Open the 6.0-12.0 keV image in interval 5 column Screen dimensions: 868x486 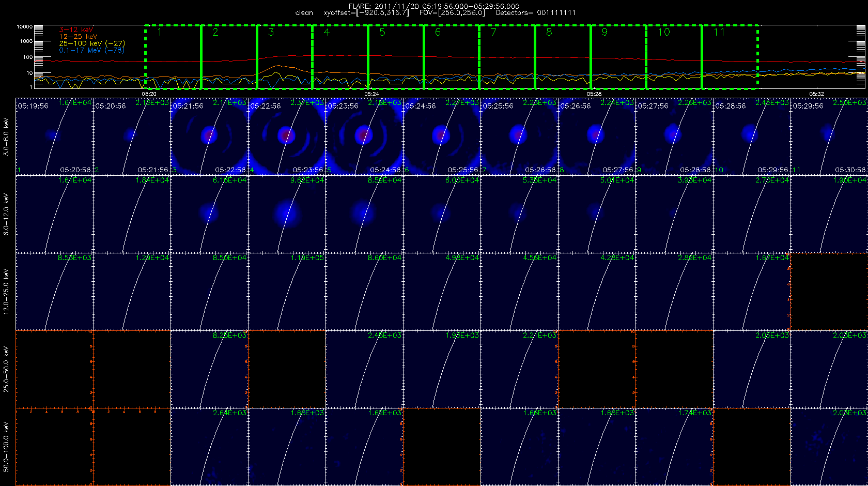coord(364,214)
